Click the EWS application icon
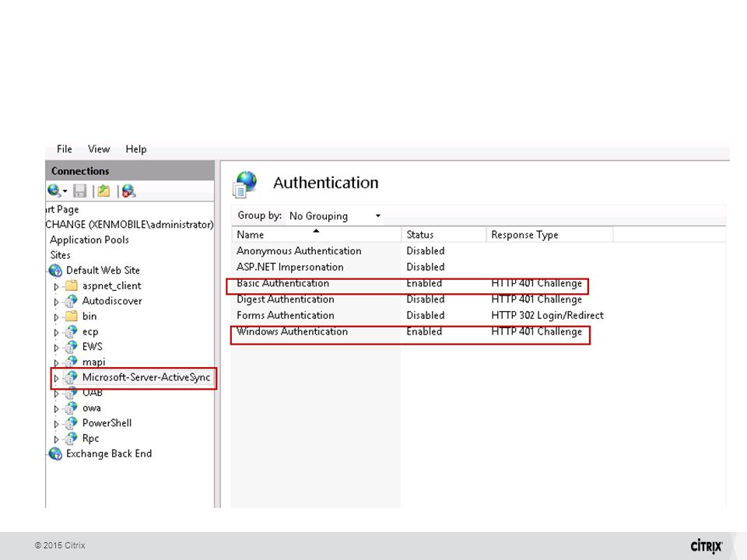The height and width of the screenshot is (560, 747). [x=71, y=347]
